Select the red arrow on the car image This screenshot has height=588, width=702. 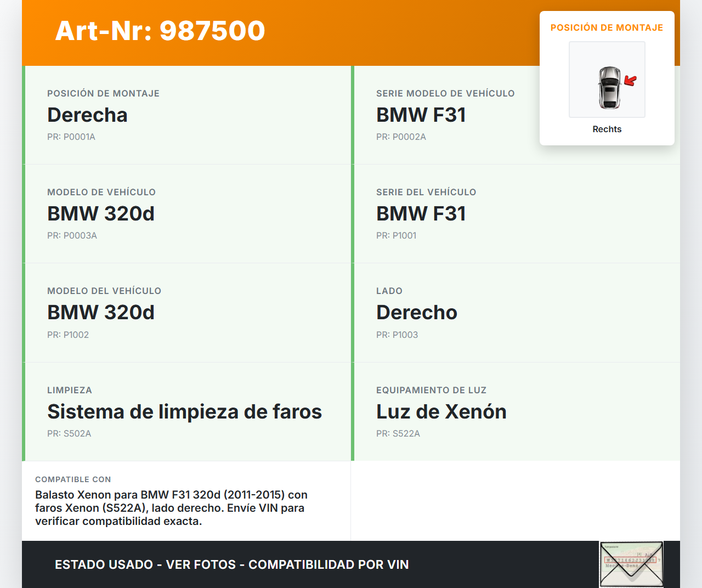630,81
